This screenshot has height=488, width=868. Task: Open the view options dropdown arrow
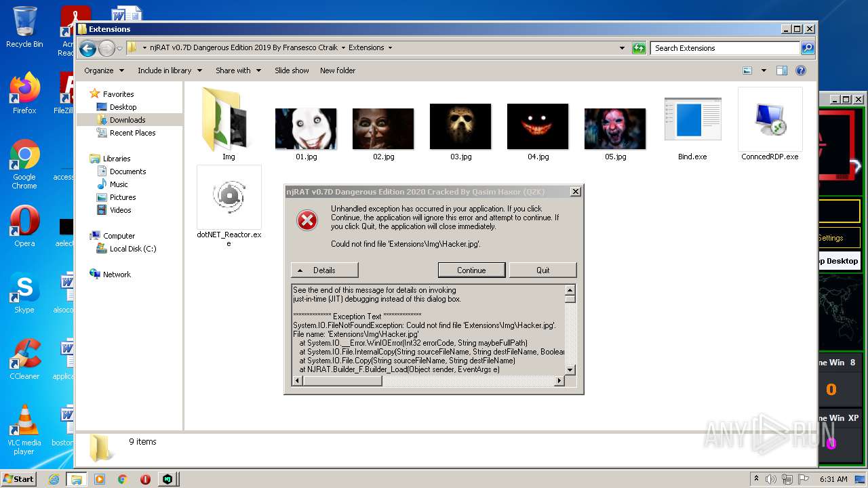pyautogui.click(x=764, y=70)
